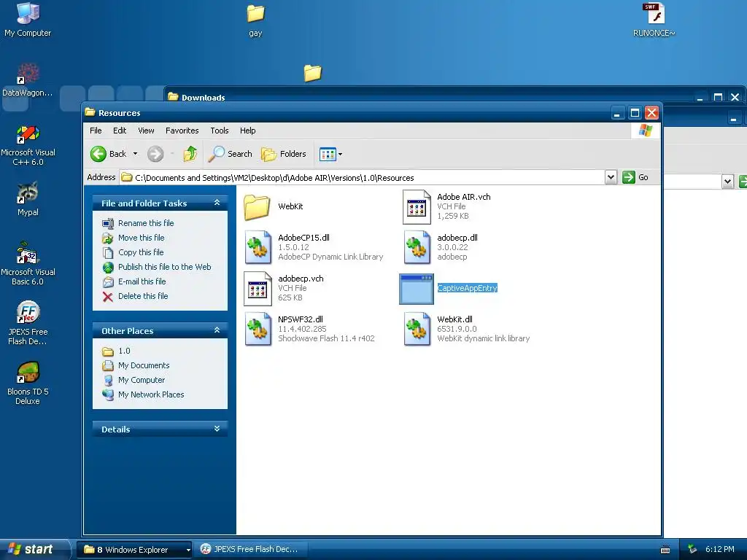
Task: Open the Back history dropdown arrow
Action: pyautogui.click(x=135, y=154)
